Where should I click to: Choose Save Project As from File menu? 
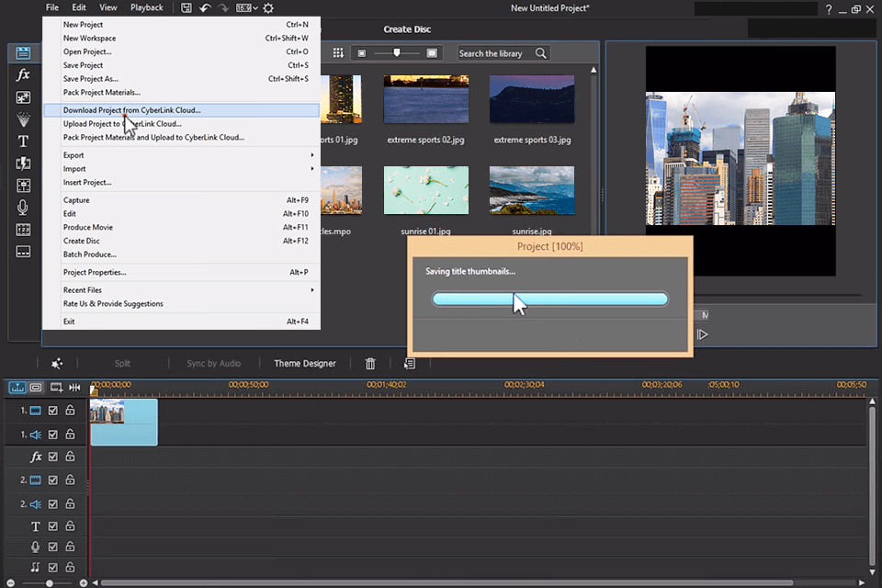pyautogui.click(x=90, y=79)
